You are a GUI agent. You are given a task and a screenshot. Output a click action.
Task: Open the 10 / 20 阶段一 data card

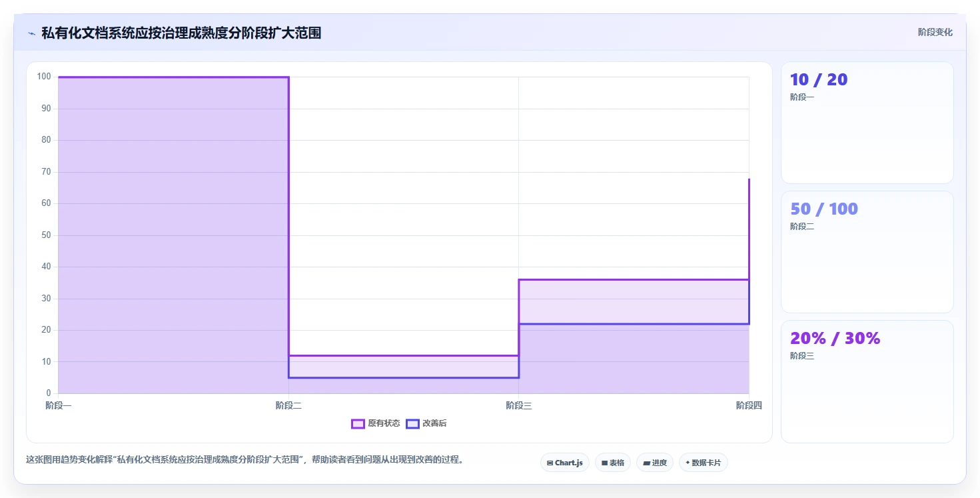tap(867, 123)
